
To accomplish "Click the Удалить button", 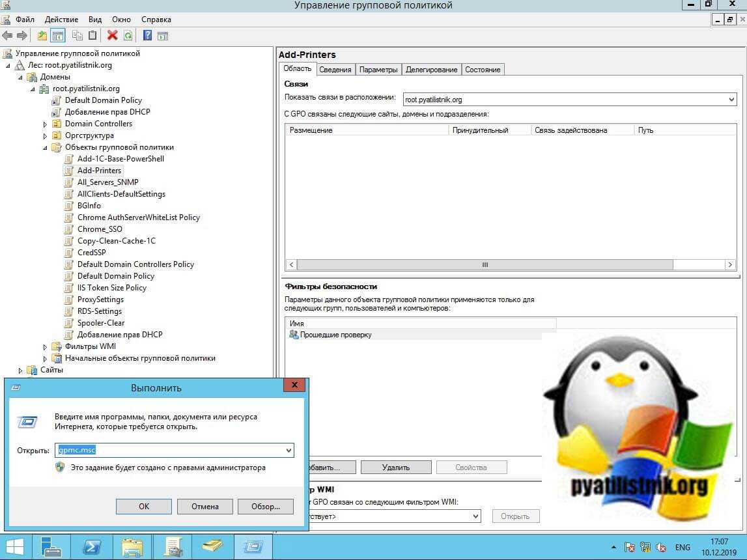I will point(396,468).
